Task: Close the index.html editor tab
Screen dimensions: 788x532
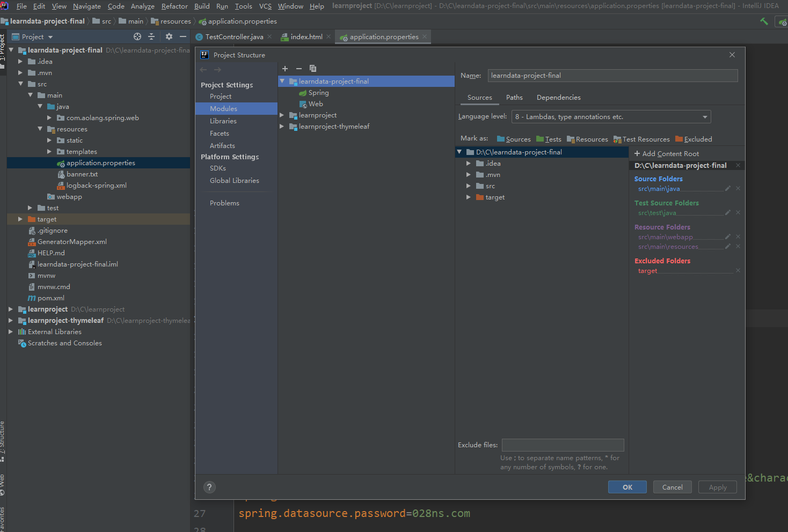Action: coord(329,36)
